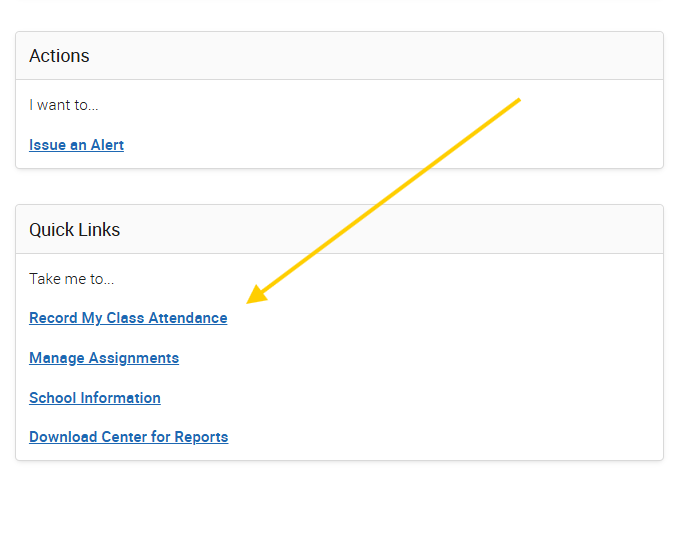Select the word "Attendance" in the Quick Links

tap(188, 318)
